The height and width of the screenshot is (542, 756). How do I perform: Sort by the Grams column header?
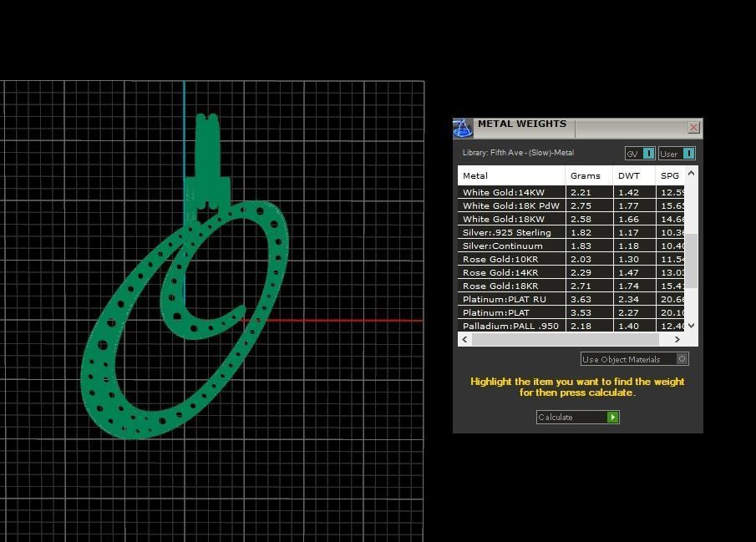coord(589,175)
